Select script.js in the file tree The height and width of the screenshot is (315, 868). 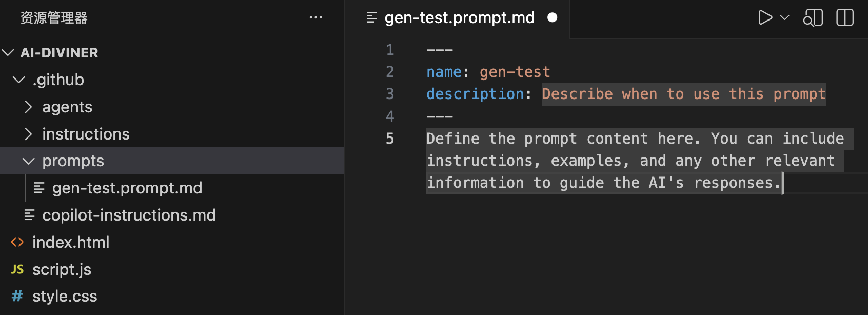62,269
